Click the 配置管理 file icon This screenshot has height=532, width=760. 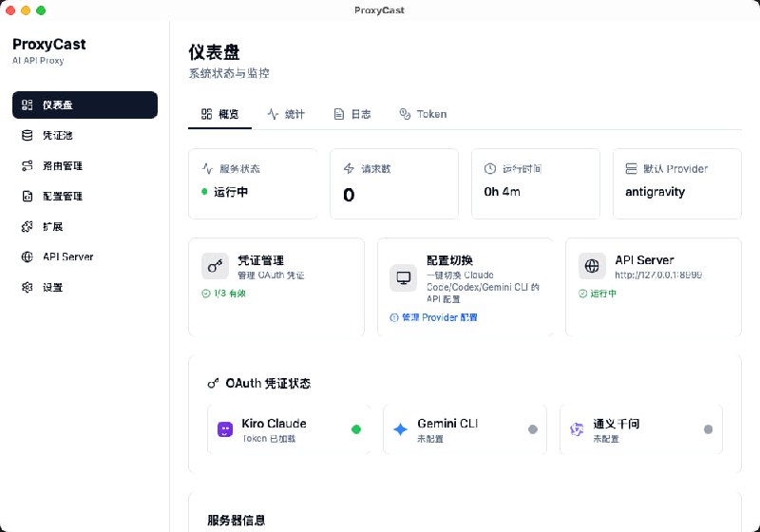[28, 197]
